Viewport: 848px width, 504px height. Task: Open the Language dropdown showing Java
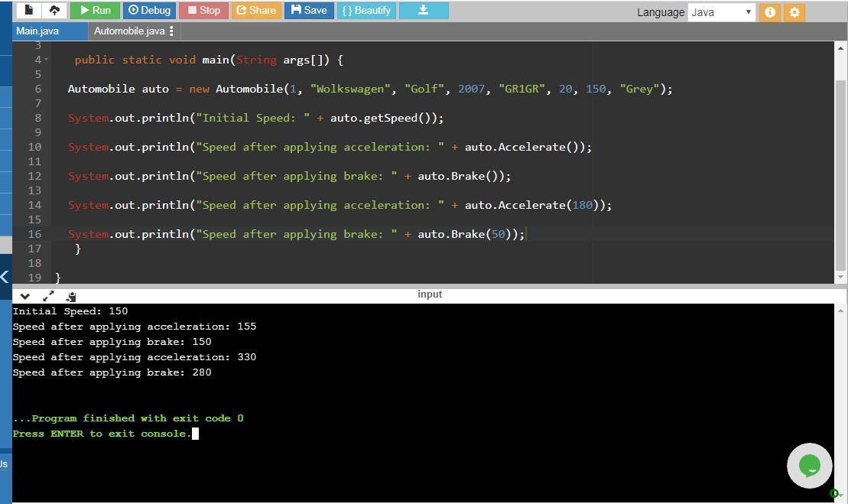click(721, 12)
